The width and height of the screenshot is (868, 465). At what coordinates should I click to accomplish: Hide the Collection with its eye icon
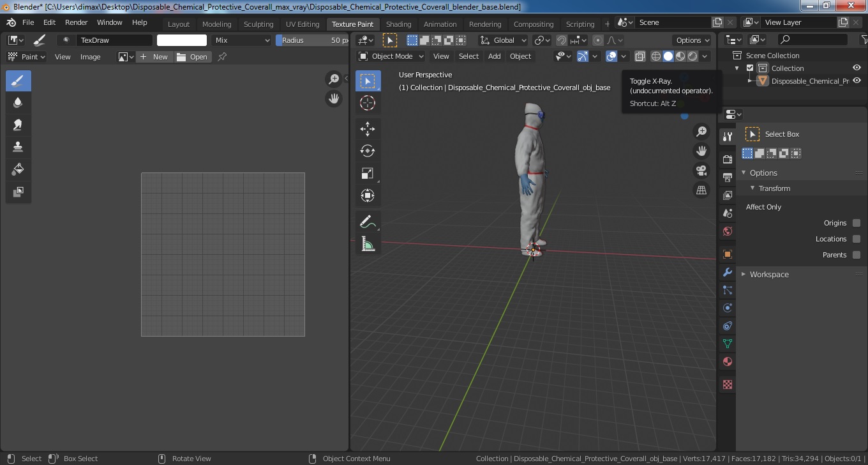[x=857, y=68]
